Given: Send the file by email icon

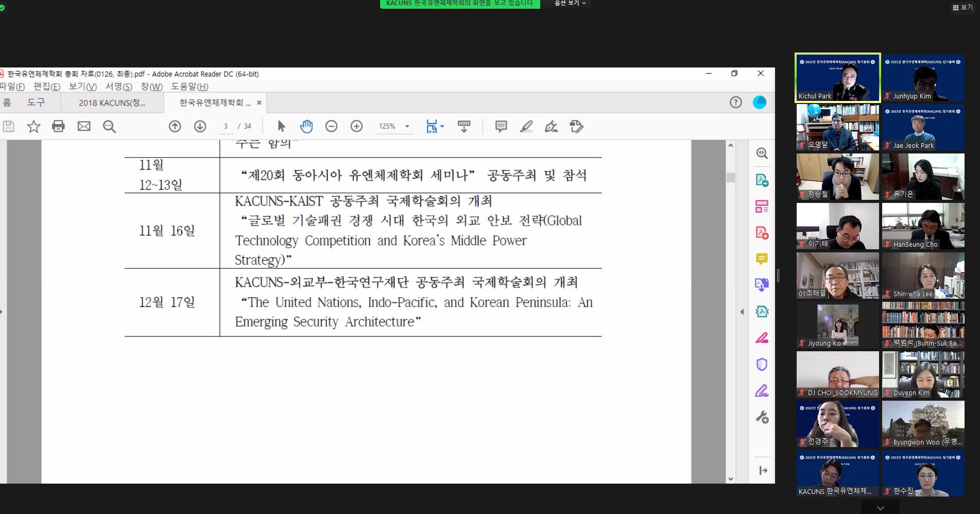Looking at the screenshot, I should pos(84,126).
